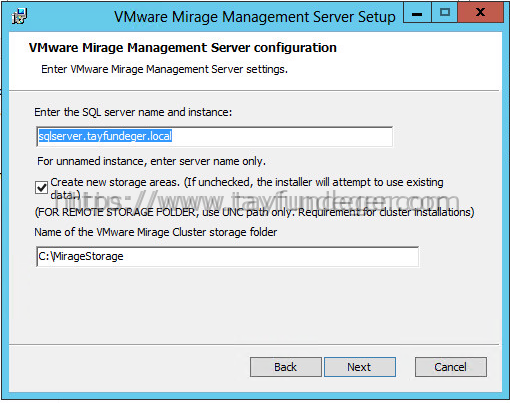Cancel the Mirage server setup
Screen dimensions: 510x403
[x=451, y=367]
